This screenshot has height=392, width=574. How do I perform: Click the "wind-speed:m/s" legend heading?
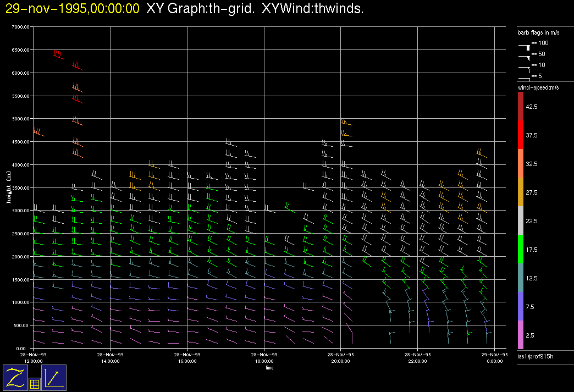coord(538,88)
